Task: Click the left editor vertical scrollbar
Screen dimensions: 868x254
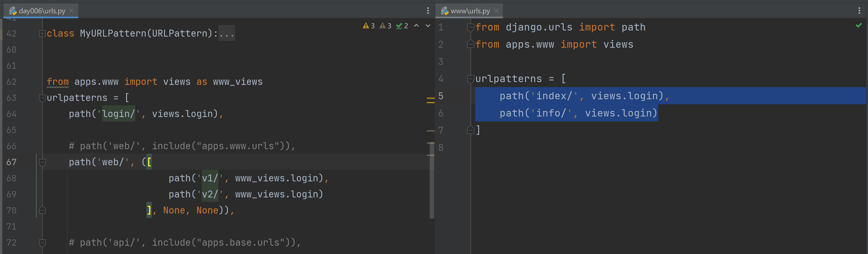Action: [x=432, y=180]
